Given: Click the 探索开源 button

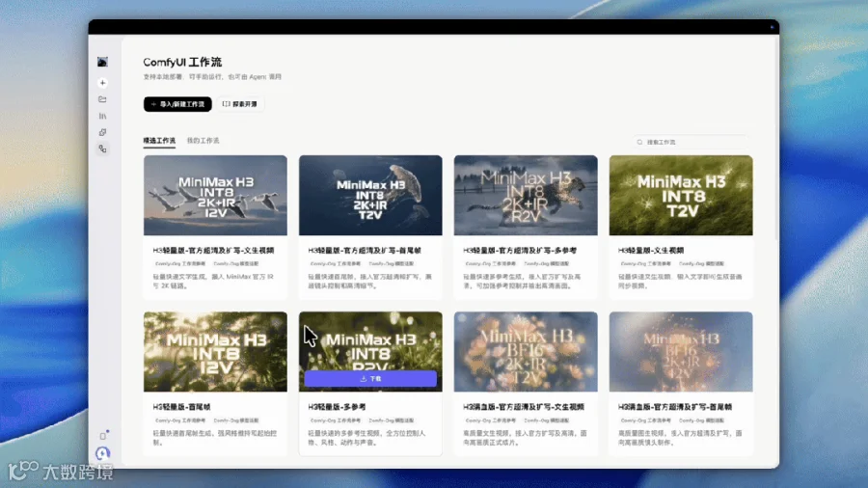Looking at the screenshot, I should tap(240, 104).
